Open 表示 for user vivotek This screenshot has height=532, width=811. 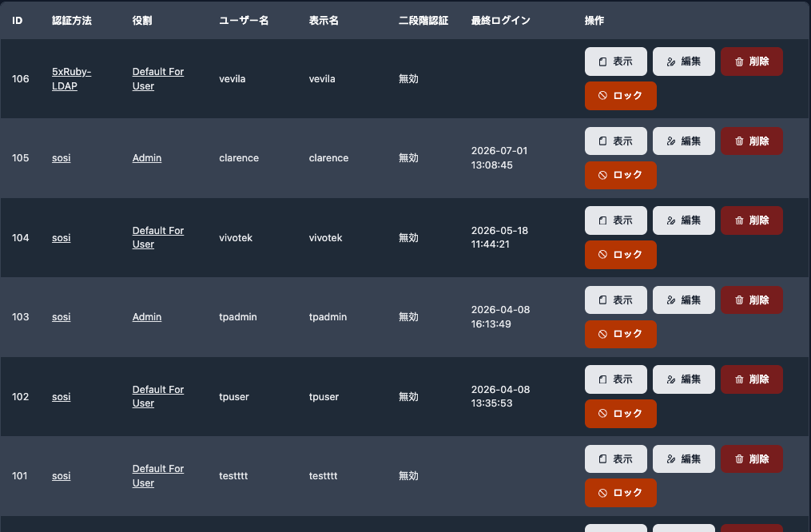point(615,220)
